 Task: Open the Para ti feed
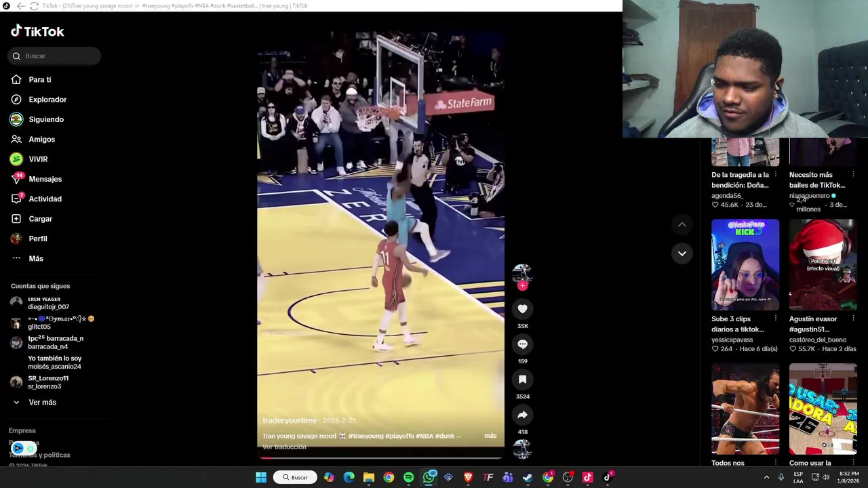point(39,80)
